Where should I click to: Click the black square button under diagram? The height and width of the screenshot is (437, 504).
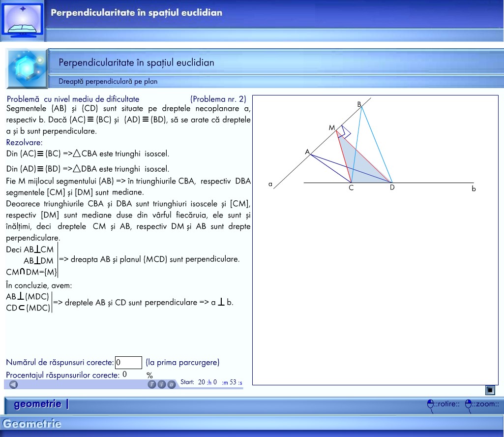490,390
